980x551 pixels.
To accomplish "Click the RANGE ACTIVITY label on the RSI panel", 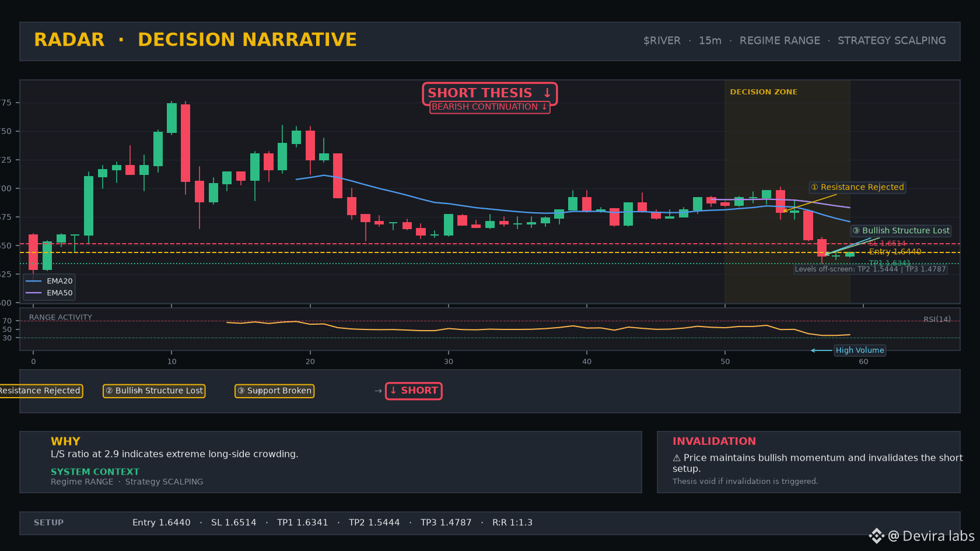I will (x=61, y=318).
